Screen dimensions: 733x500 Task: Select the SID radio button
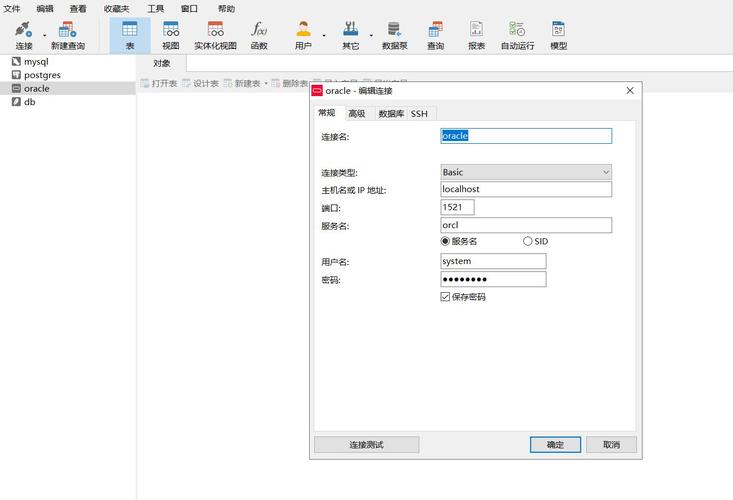pos(527,241)
